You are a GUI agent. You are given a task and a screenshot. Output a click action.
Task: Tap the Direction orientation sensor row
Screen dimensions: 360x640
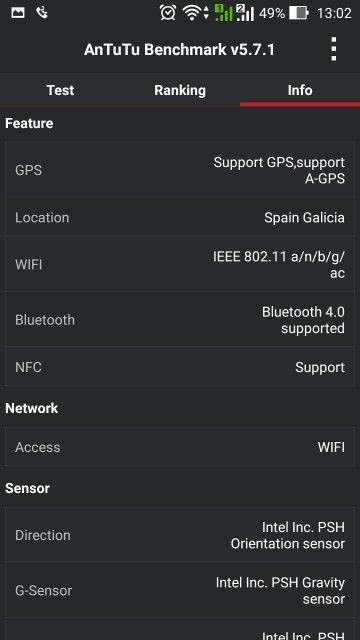point(180,535)
